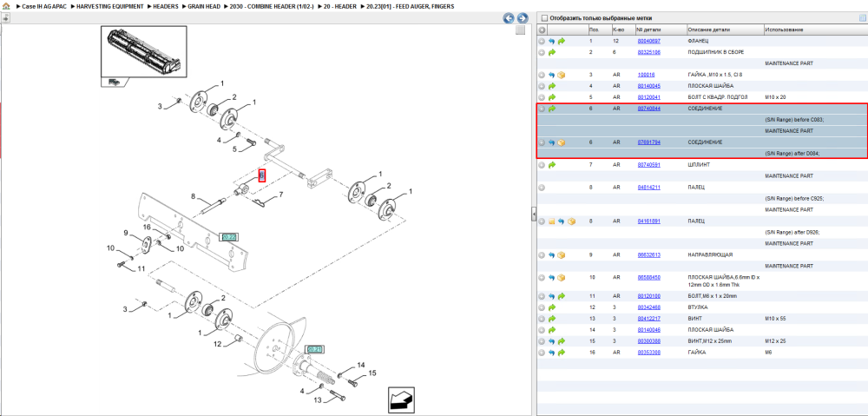Select '(S/N Range) after D084;' cell
Image resolution: width=868 pixels, height=416 pixels.
coord(792,154)
